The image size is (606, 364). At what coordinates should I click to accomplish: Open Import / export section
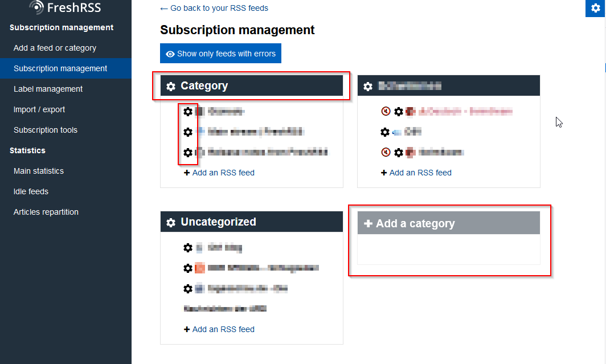pyautogui.click(x=39, y=109)
